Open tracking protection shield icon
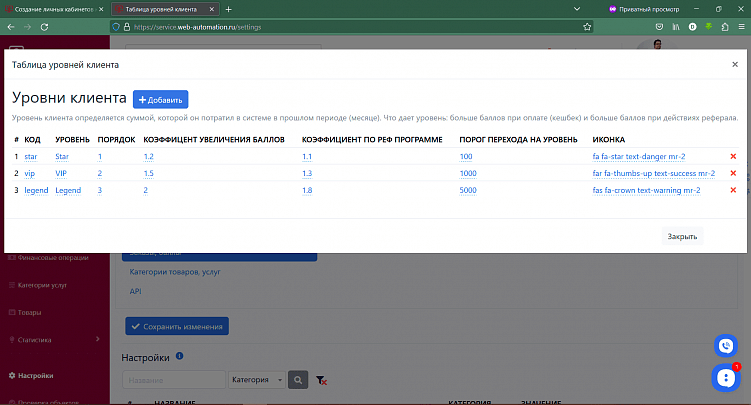Image resolution: width=751 pixels, height=405 pixels. (x=116, y=27)
